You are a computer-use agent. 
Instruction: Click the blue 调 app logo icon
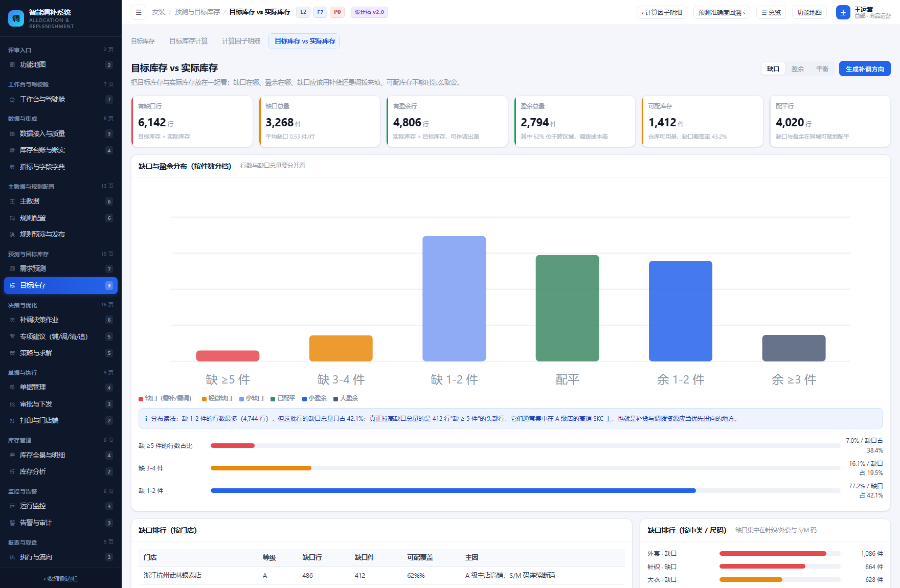pos(16,18)
